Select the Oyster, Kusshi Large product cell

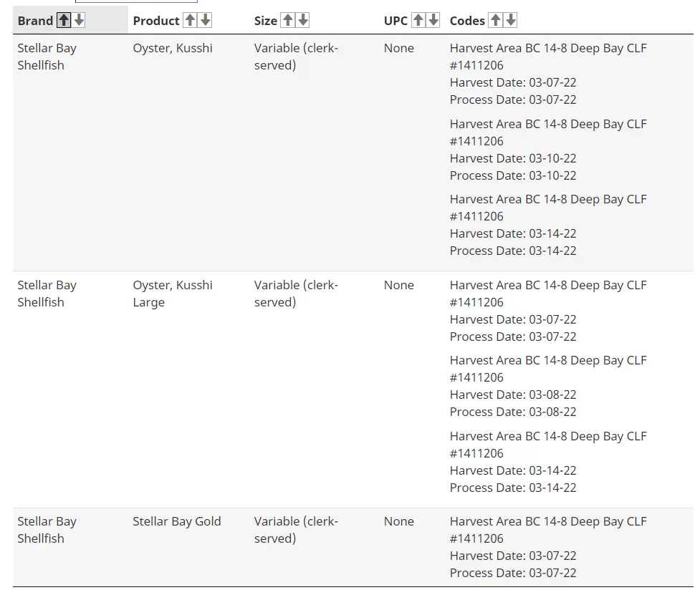pyautogui.click(x=173, y=294)
